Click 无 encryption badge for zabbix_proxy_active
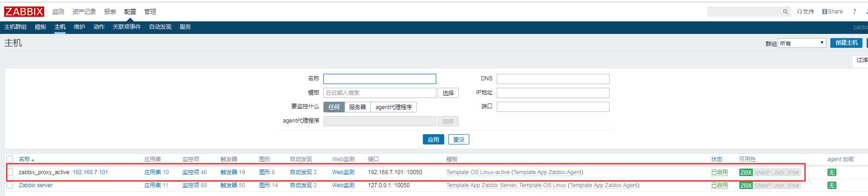 click(x=832, y=172)
